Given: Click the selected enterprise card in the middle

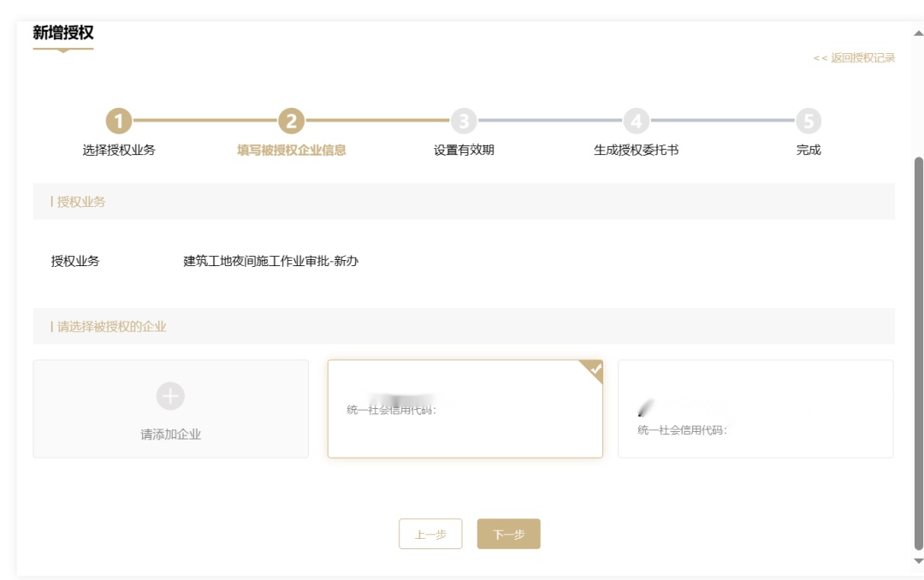Looking at the screenshot, I should pos(465,409).
